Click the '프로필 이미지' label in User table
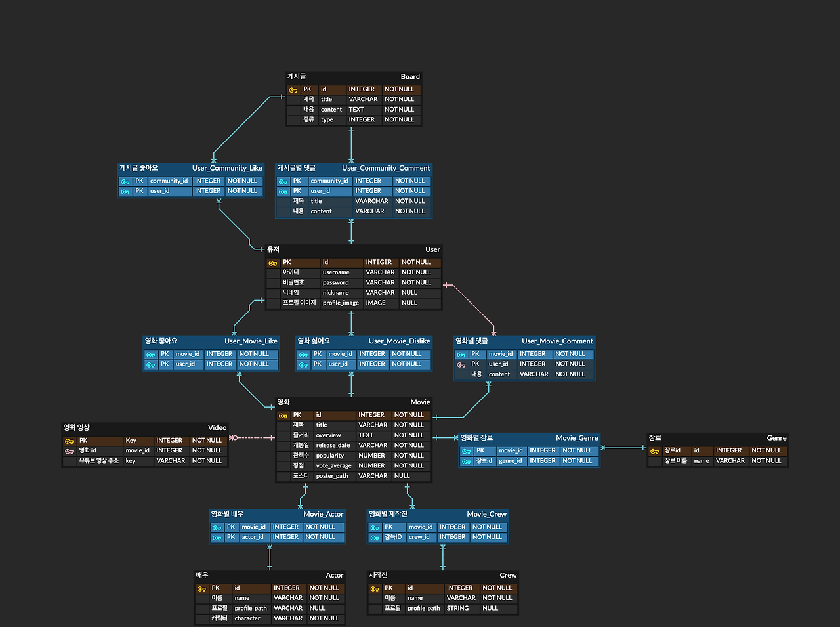The height and width of the screenshot is (627, 840). (x=299, y=303)
